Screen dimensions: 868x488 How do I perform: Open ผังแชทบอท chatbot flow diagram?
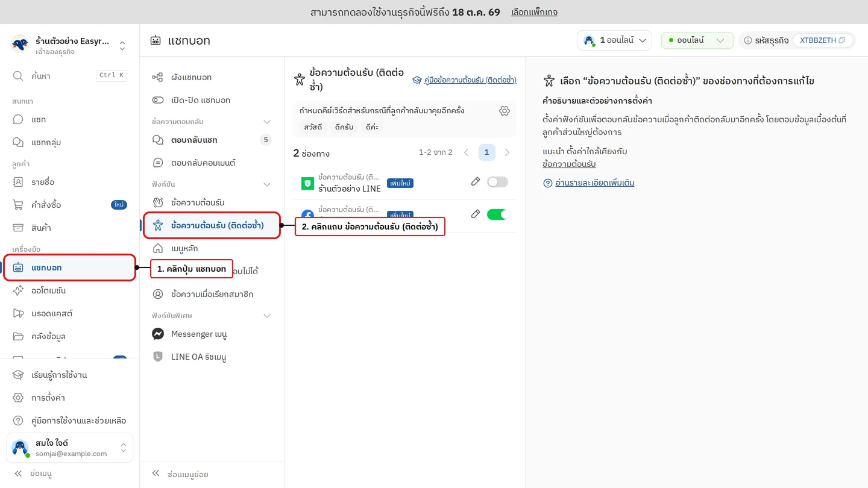click(x=212, y=77)
